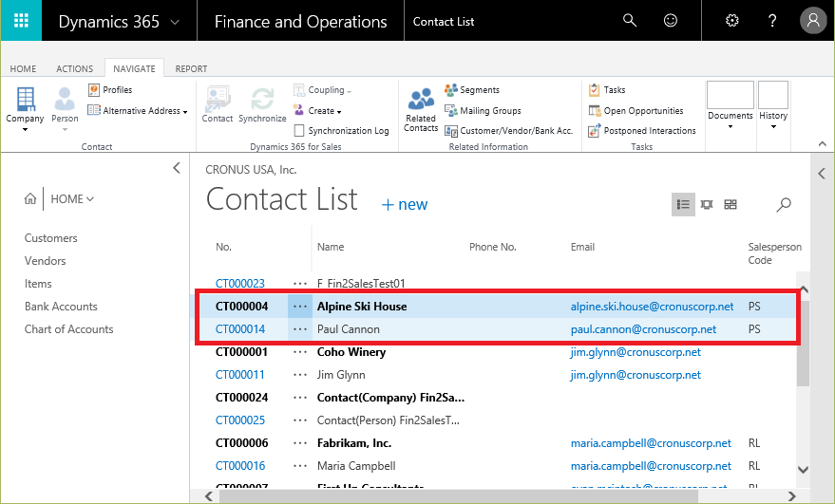The width and height of the screenshot is (835, 504).
Task: Sort by the Email column header
Action: click(x=582, y=247)
